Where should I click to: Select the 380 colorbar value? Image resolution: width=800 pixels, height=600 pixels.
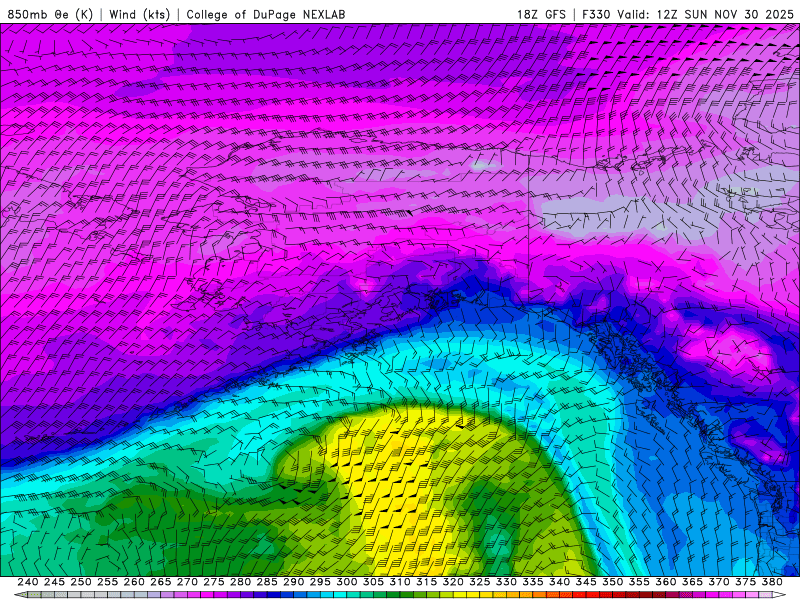[772, 582]
